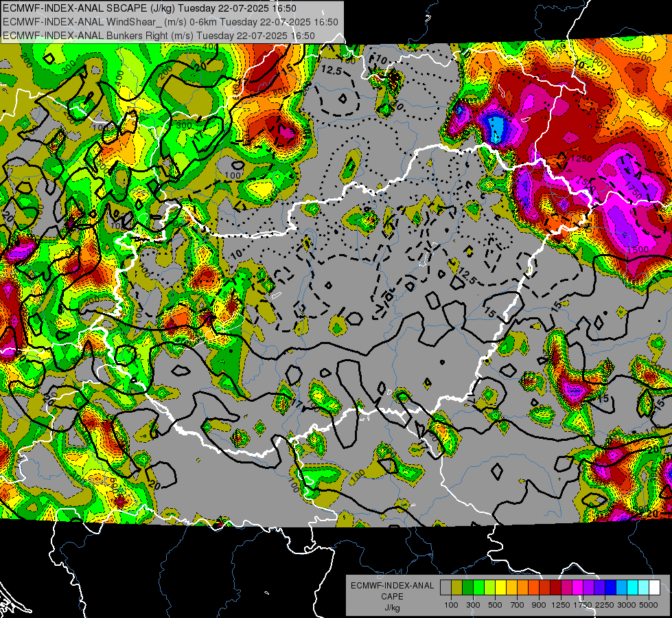Click the dark red legend swatch
672x618 pixels.
tap(556, 587)
